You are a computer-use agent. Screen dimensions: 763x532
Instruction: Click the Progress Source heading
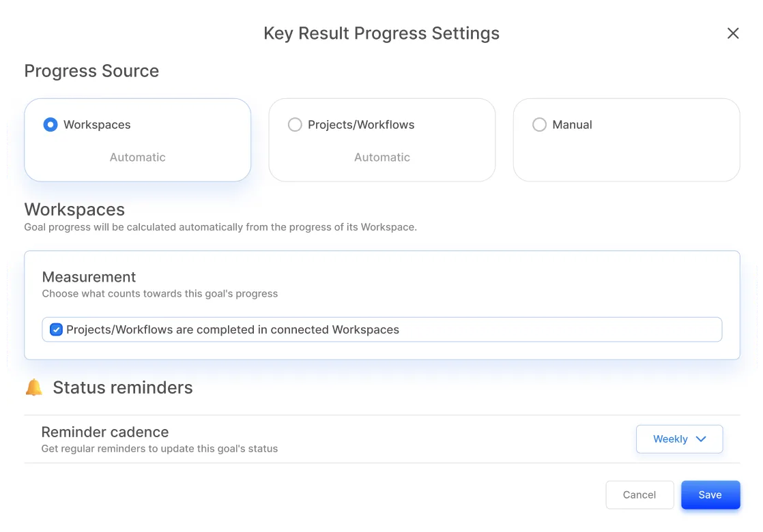coord(91,71)
